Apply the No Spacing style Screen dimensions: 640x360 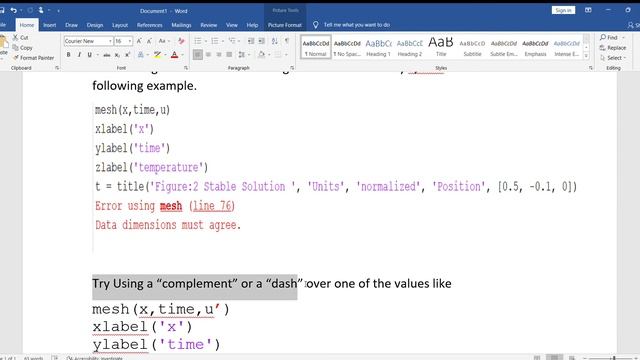[347, 47]
